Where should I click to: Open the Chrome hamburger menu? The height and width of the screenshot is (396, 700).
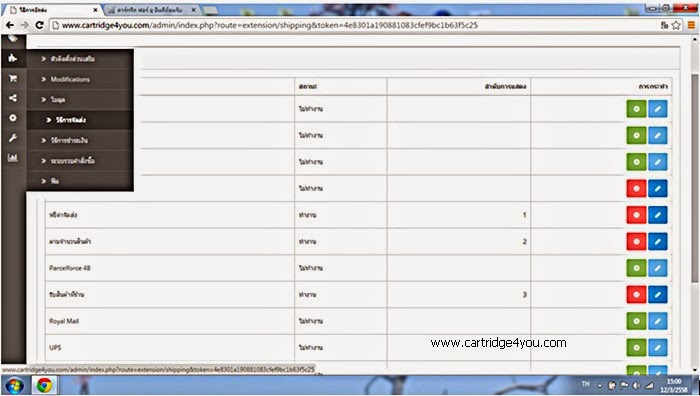pyautogui.click(x=691, y=25)
